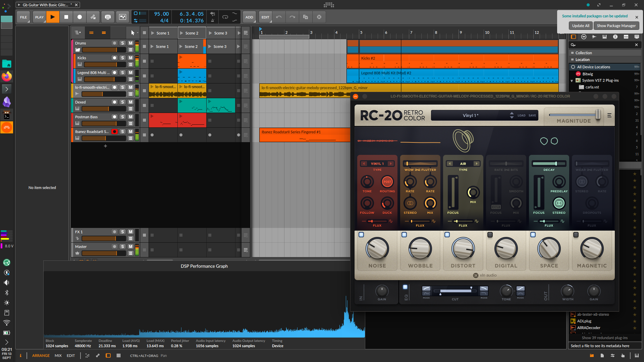Select the Presets browser tab icon
The image size is (644, 362).
point(584,37)
